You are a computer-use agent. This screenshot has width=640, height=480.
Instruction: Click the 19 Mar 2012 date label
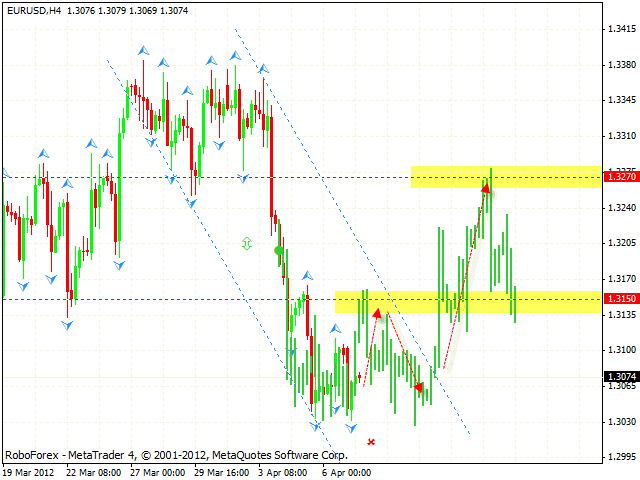[27, 471]
